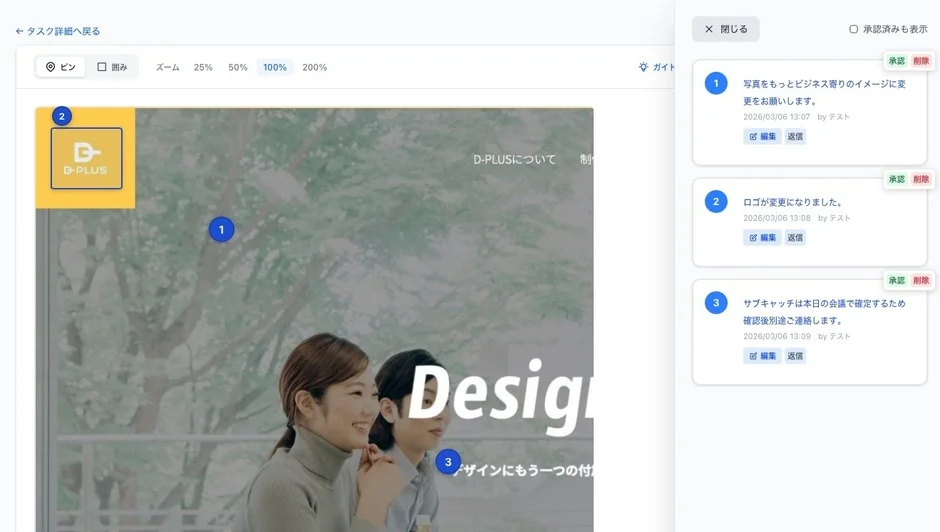
Task: Click timestamp 2026/03/06 13:07
Action: [x=776, y=117]
